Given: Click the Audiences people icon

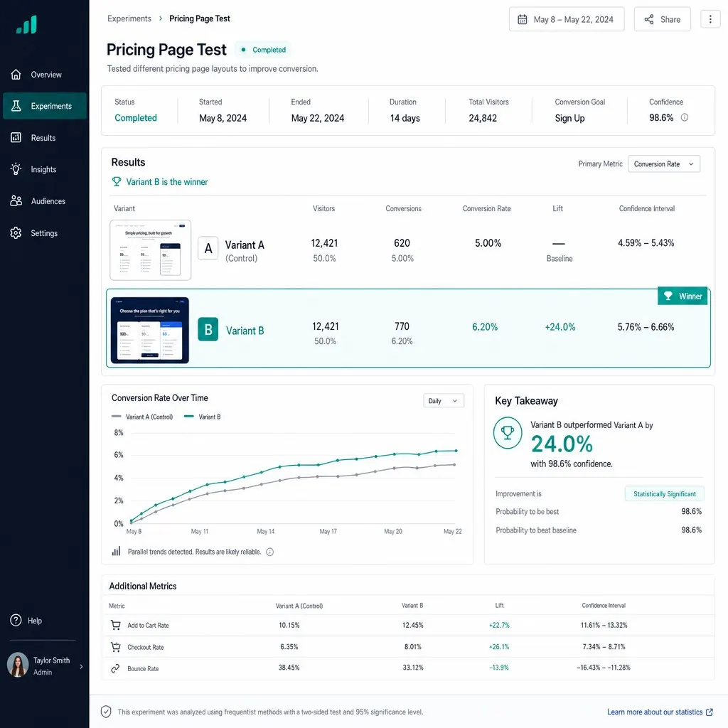Looking at the screenshot, I should click(x=16, y=201).
